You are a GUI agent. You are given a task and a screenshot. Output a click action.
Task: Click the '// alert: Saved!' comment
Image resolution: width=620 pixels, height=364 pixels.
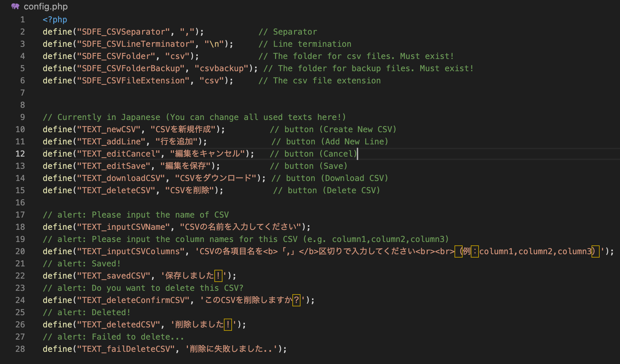coord(82,264)
